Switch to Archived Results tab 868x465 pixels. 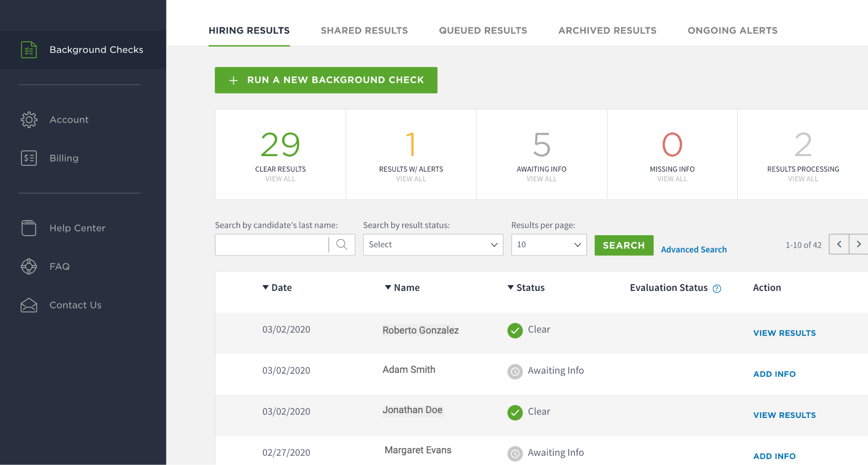coord(607,31)
